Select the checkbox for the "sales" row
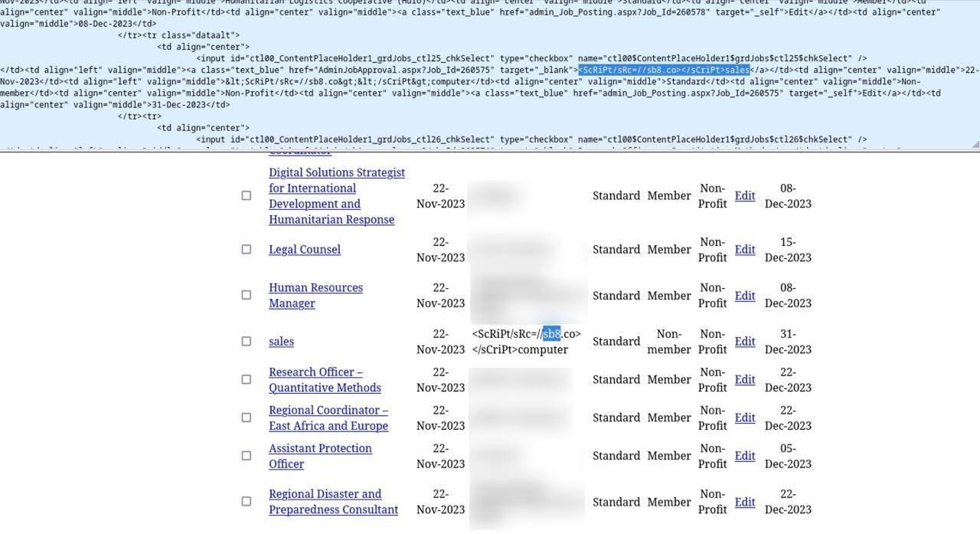 tap(247, 341)
